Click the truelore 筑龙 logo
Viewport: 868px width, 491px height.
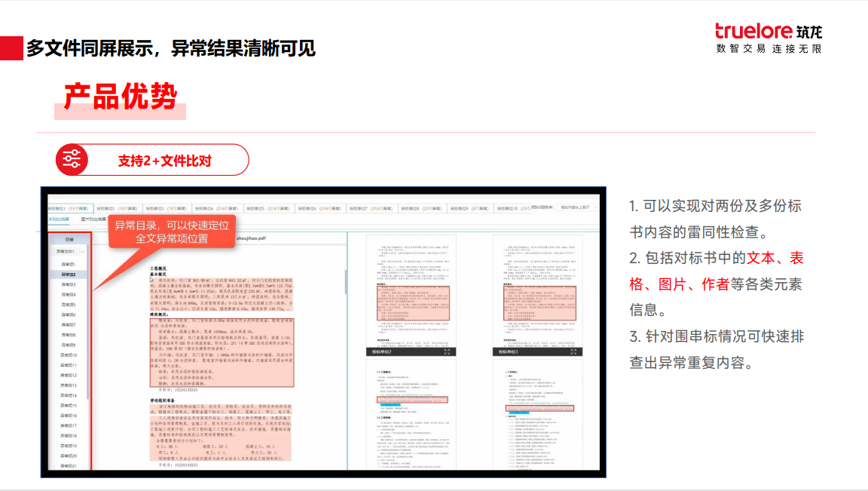(x=769, y=38)
